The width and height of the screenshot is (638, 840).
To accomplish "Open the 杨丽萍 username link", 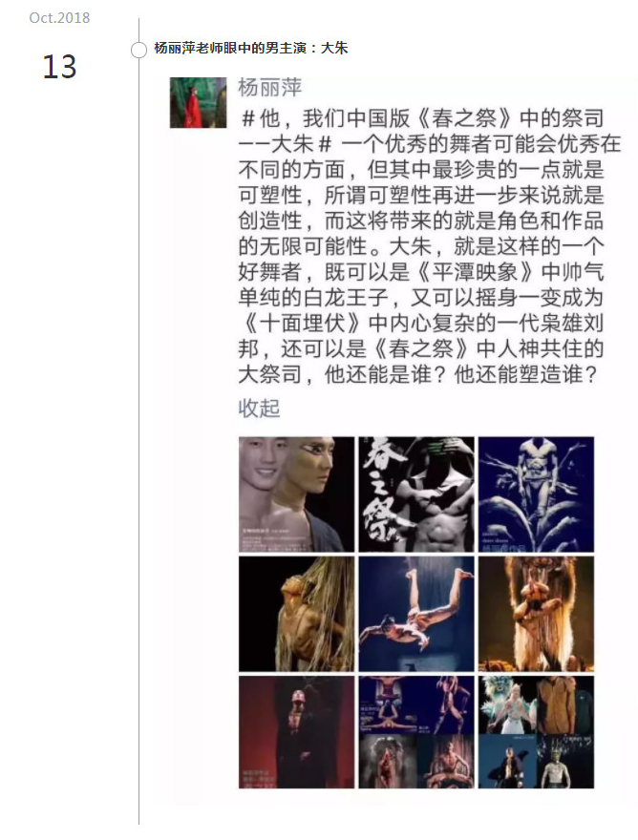I will click(x=269, y=87).
